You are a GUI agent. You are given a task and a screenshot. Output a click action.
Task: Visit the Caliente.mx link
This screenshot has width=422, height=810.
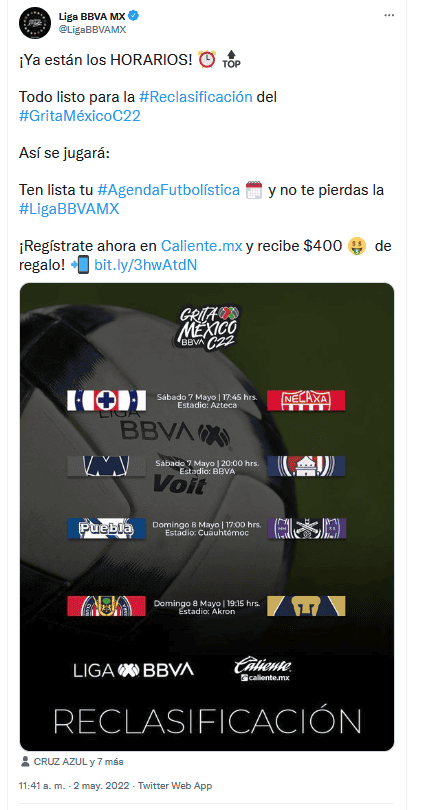(202, 246)
